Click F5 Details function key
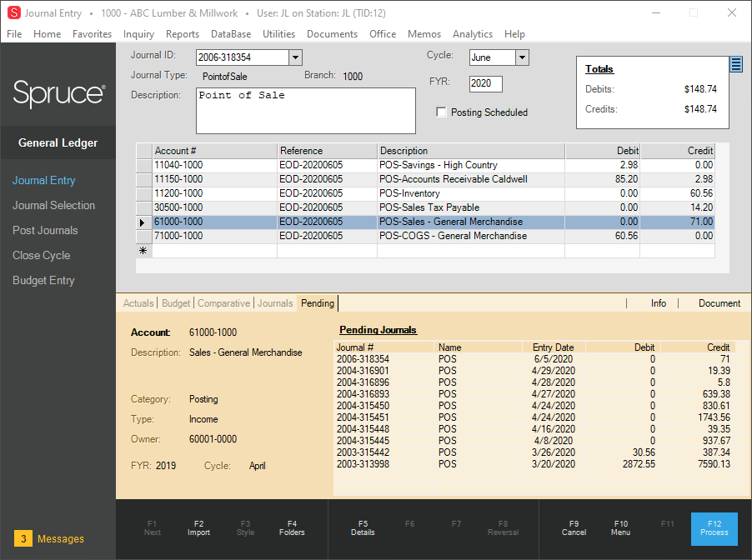 (363, 528)
